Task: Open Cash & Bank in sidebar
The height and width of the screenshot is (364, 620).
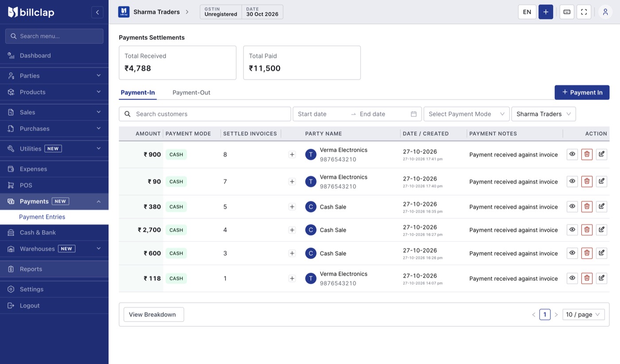Action: pos(54,233)
